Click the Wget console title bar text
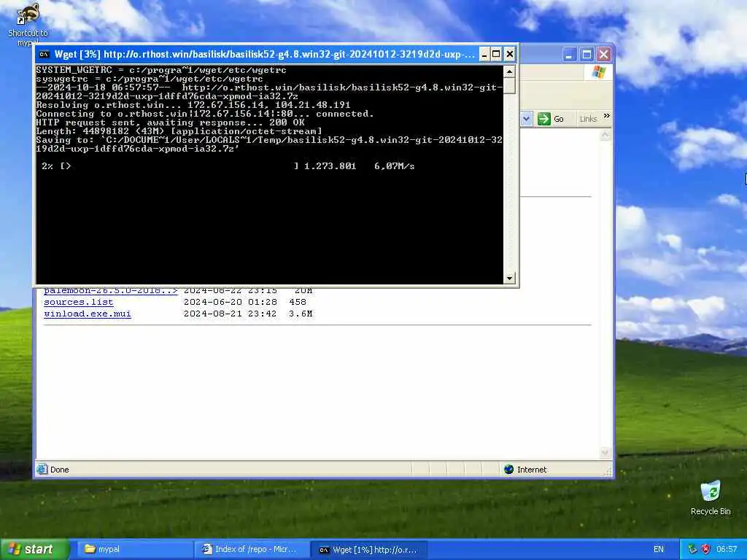The height and width of the screenshot is (560, 747). point(264,54)
